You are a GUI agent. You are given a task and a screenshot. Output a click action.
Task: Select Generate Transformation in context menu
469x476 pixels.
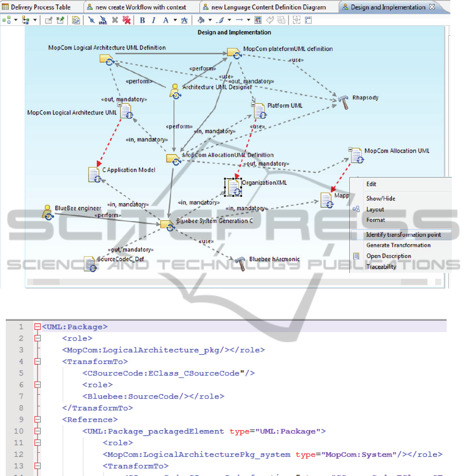[x=398, y=245]
